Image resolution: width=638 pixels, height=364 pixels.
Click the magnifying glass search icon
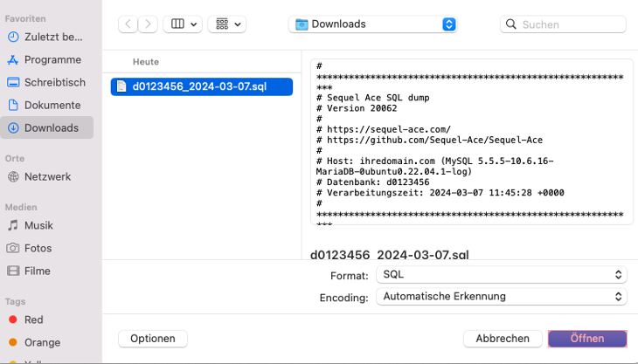pos(511,24)
